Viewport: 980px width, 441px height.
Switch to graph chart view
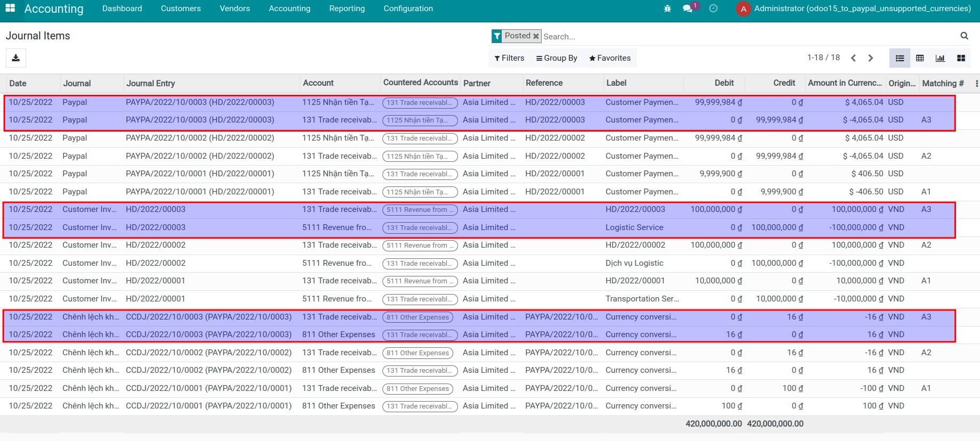pyautogui.click(x=940, y=58)
